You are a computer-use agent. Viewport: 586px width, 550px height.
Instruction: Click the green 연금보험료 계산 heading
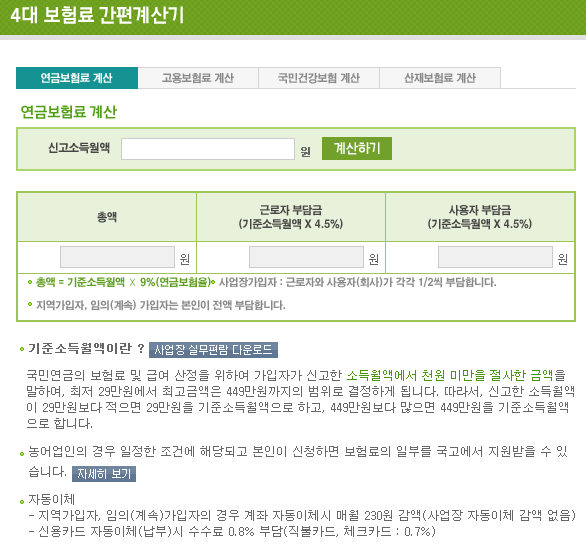[69, 112]
